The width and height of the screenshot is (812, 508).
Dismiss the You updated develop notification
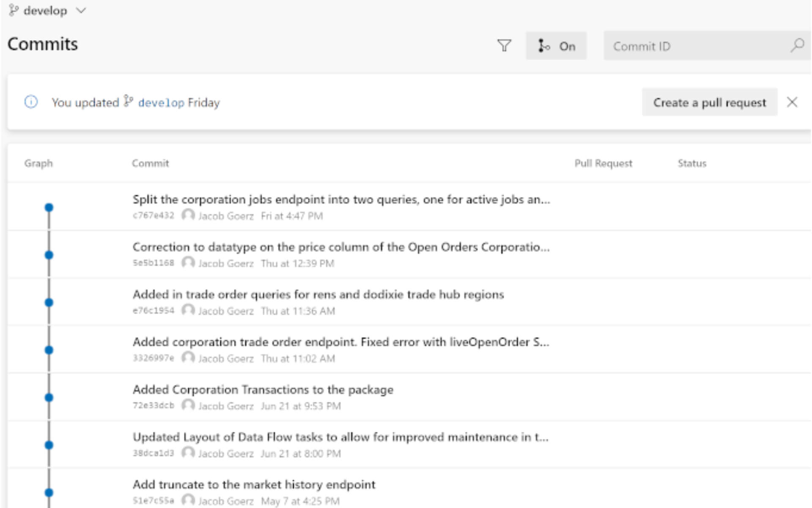point(792,102)
